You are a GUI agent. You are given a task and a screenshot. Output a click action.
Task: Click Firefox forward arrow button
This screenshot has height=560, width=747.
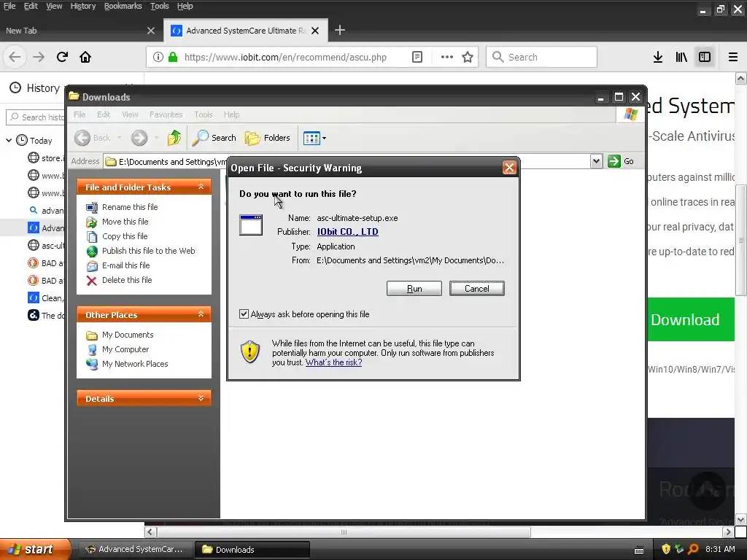[39, 57]
